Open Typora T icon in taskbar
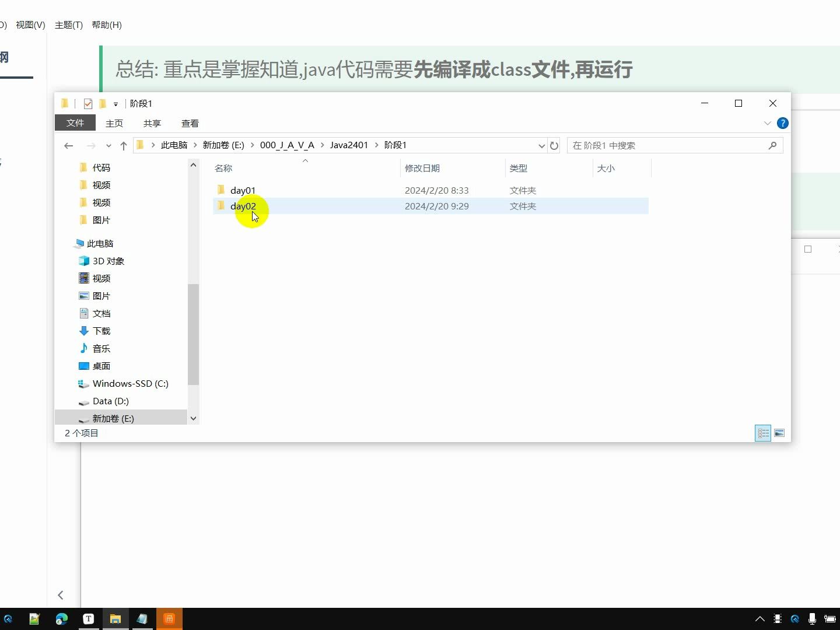The height and width of the screenshot is (630, 840). (89, 619)
